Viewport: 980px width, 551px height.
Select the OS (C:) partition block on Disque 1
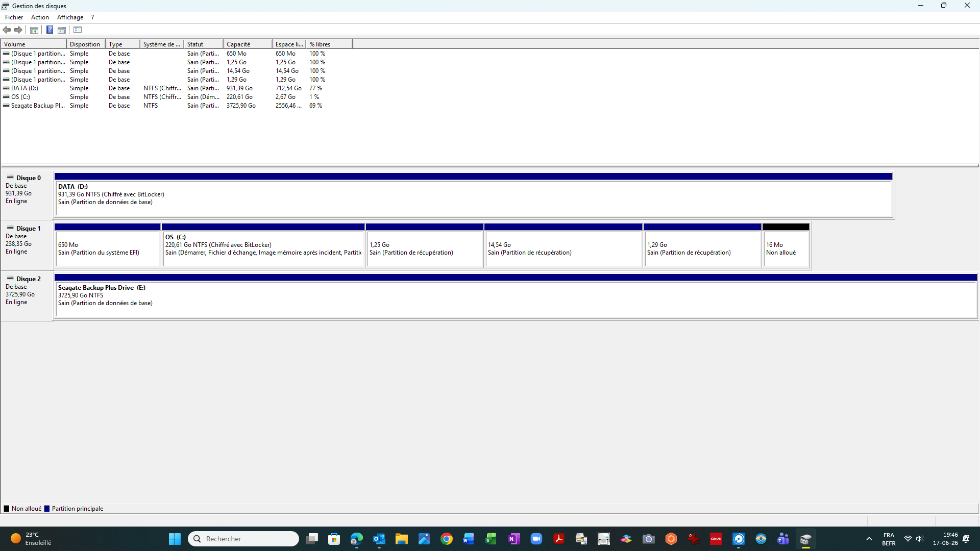click(x=263, y=245)
